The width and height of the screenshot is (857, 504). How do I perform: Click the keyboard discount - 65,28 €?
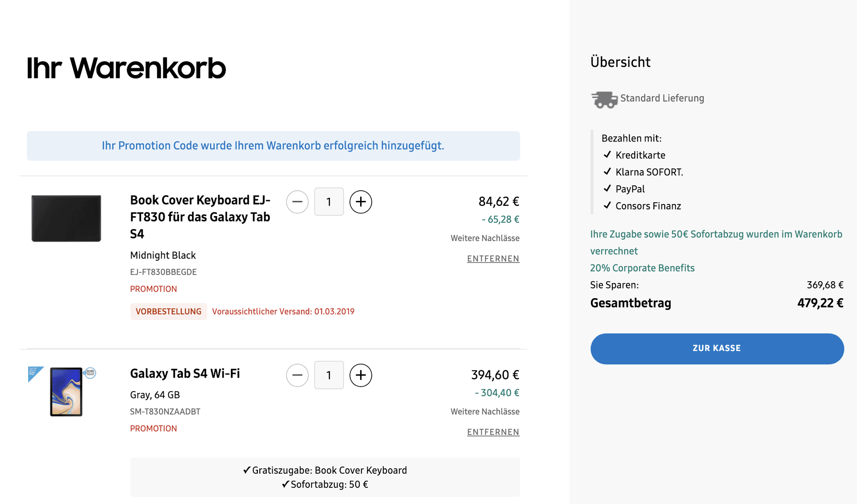[x=500, y=220]
